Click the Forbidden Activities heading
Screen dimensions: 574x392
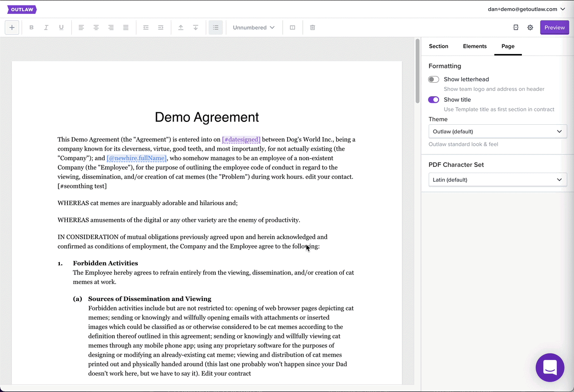click(105, 263)
